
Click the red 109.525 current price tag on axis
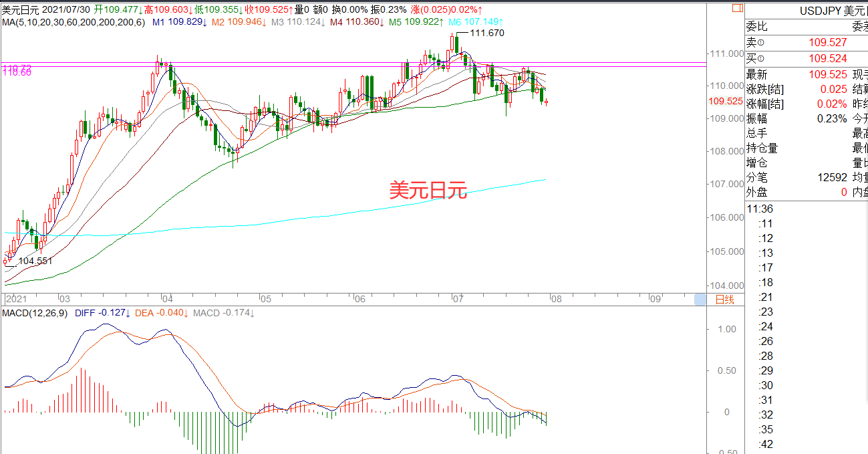click(x=726, y=101)
